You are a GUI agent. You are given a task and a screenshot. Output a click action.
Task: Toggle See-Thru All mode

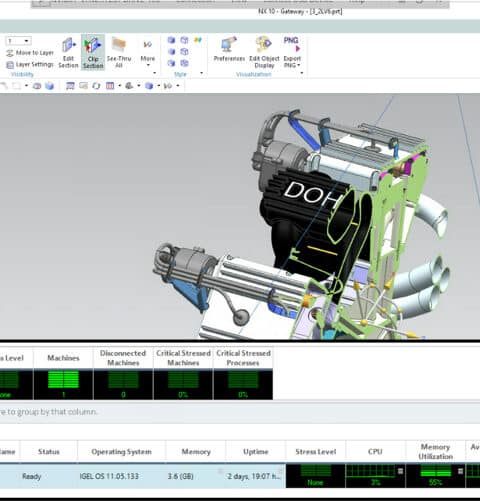119,52
